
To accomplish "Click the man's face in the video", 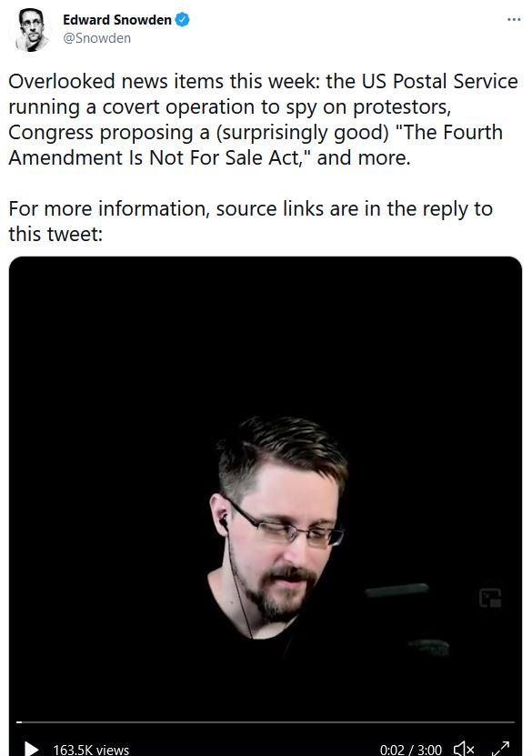I will coord(285,540).
